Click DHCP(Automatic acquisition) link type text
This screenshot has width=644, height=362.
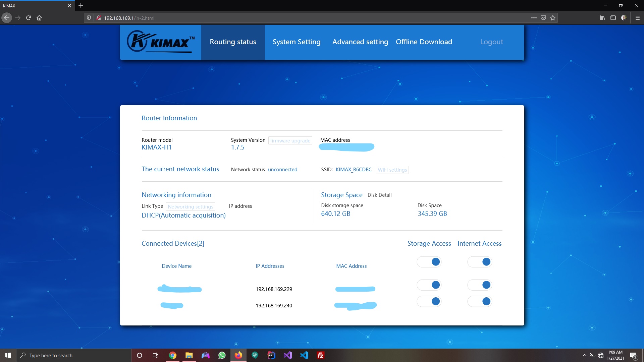tap(184, 216)
